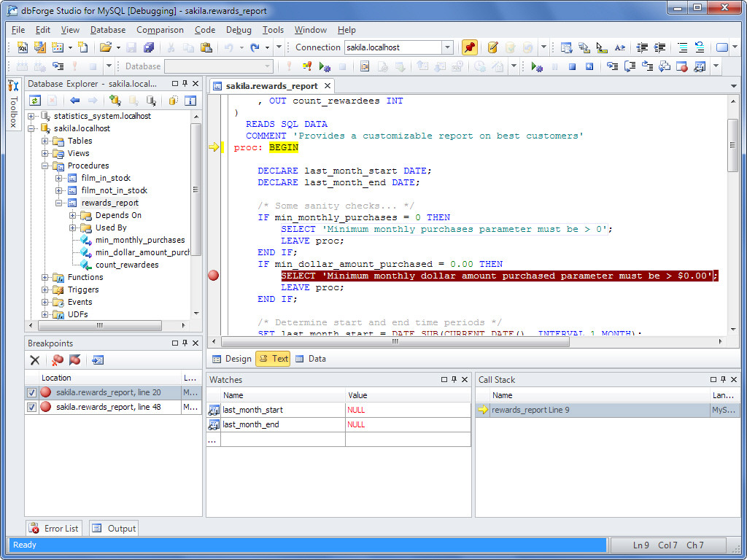This screenshot has height=560, width=747.
Task: Open the folder icon in the main toolbar
Action: [x=105, y=47]
